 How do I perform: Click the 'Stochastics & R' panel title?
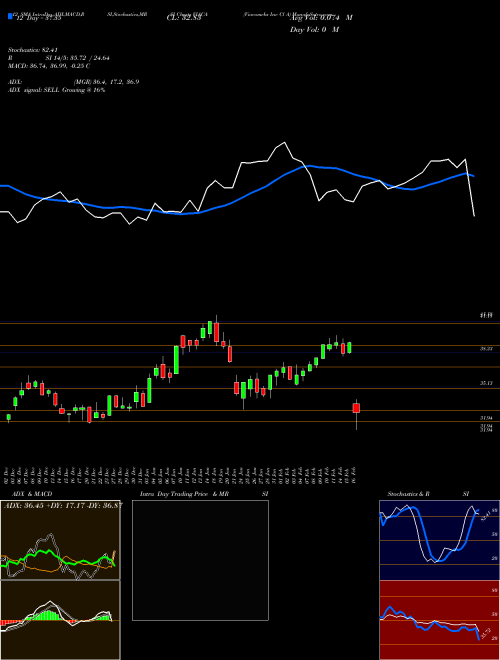pyautogui.click(x=409, y=494)
